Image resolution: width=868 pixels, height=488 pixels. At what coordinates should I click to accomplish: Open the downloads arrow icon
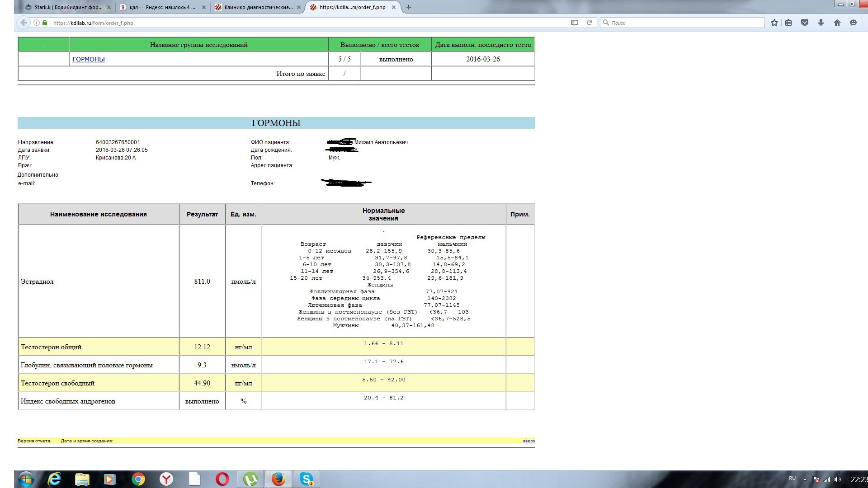pos(821,23)
